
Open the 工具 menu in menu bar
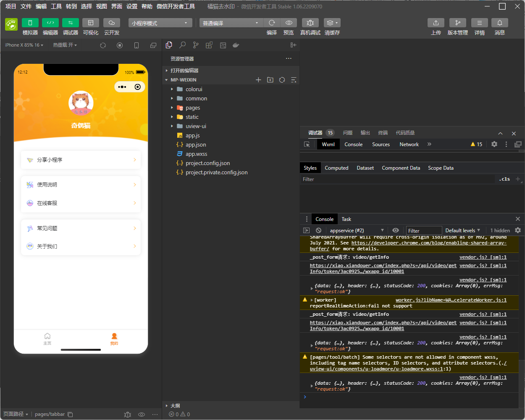click(x=56, y=6)
